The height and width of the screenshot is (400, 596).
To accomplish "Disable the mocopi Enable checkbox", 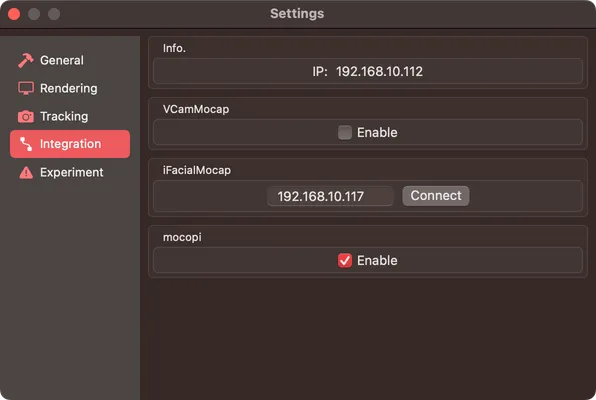I will (345, 260).
